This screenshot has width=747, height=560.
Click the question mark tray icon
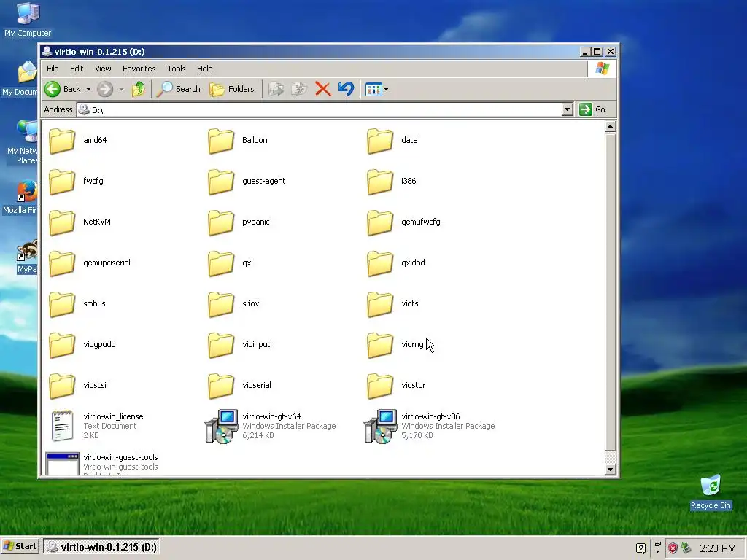640,548
